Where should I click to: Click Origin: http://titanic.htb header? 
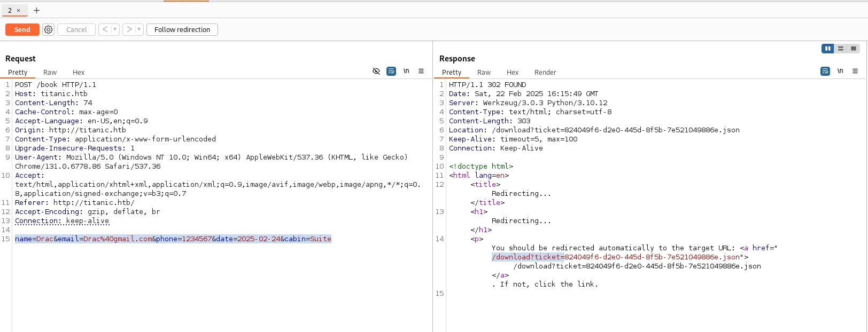click(71, 130)
